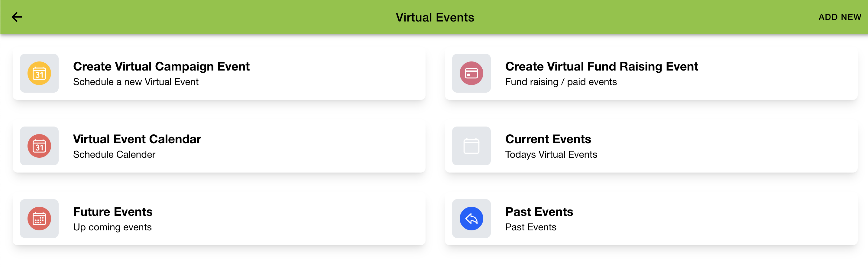This screenshot has height=267, width=868.
Task: Click the red credit card icon for Fund Raising
Action: click(x=471, y=73)
